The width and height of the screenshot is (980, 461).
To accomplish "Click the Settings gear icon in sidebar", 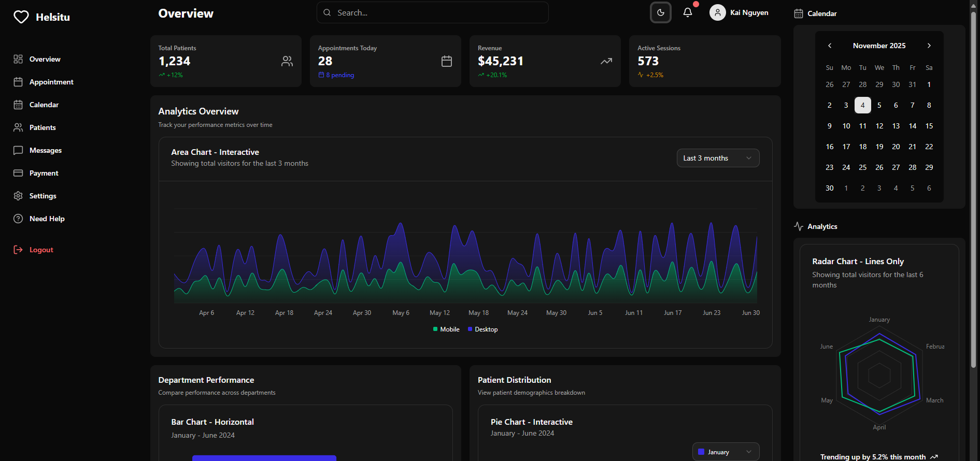I will [x=18, y=196].
